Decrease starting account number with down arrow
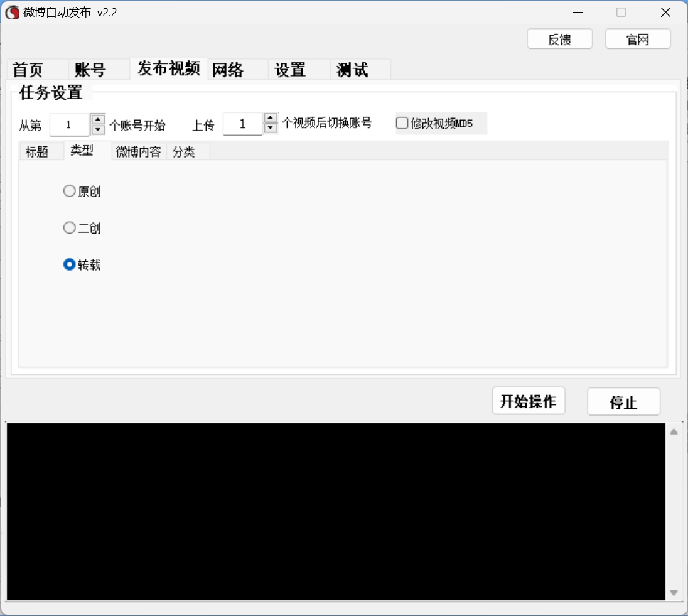Viewport: 688px width, 616px height. point(98,130)
